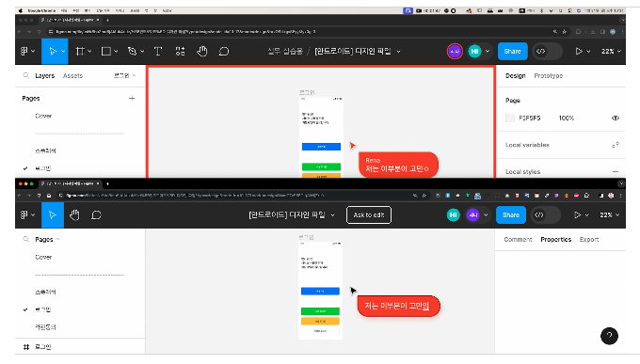640x364 pixels.
Task: Click the Local styles row icon
Action: (x=616, y=172)
